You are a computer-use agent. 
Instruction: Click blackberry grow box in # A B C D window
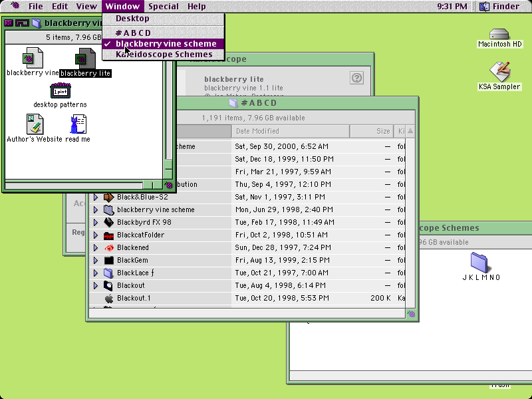pyautogui.click(x=412, y=314)
